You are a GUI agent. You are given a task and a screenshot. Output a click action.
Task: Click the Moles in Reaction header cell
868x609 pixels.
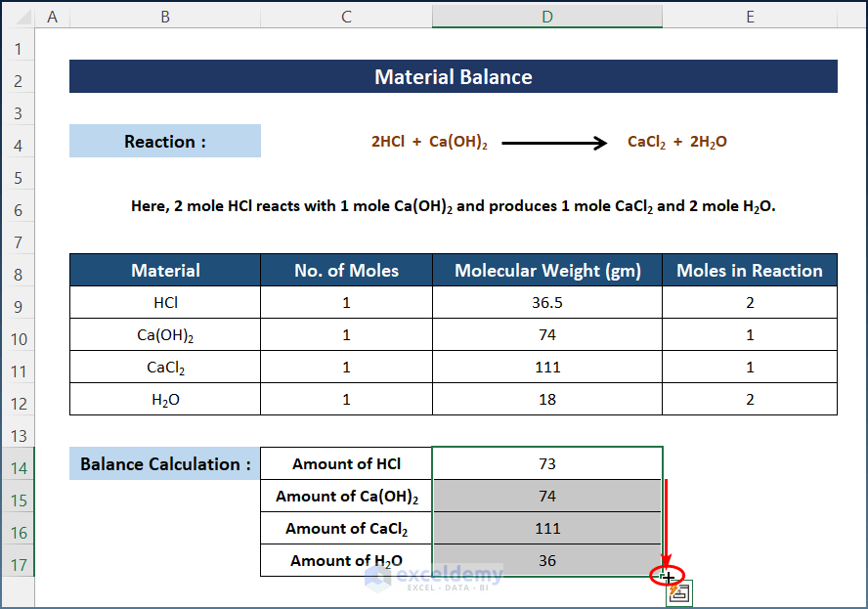[x=750, y=271]
